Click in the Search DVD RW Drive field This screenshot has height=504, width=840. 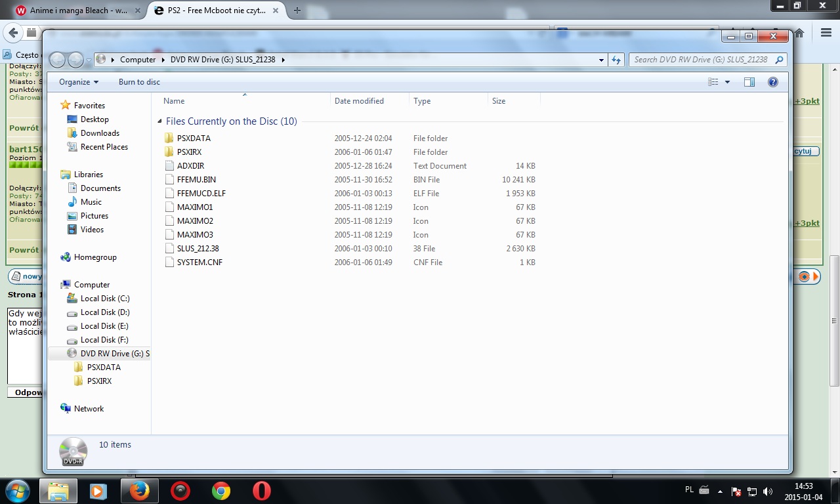700,60
